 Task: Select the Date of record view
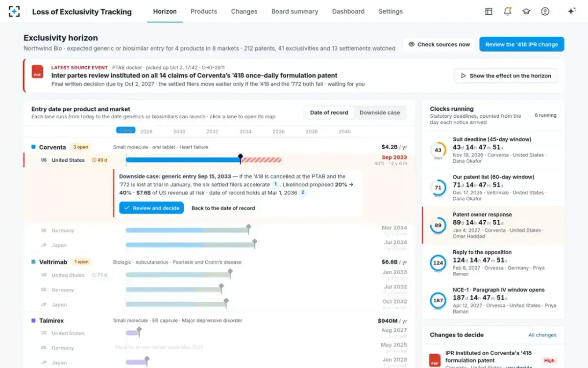click(x=329, y=112)
